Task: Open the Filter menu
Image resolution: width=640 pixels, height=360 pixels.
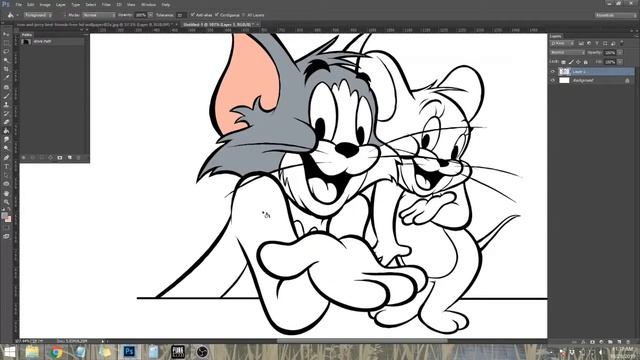Action: pos(106,4)
